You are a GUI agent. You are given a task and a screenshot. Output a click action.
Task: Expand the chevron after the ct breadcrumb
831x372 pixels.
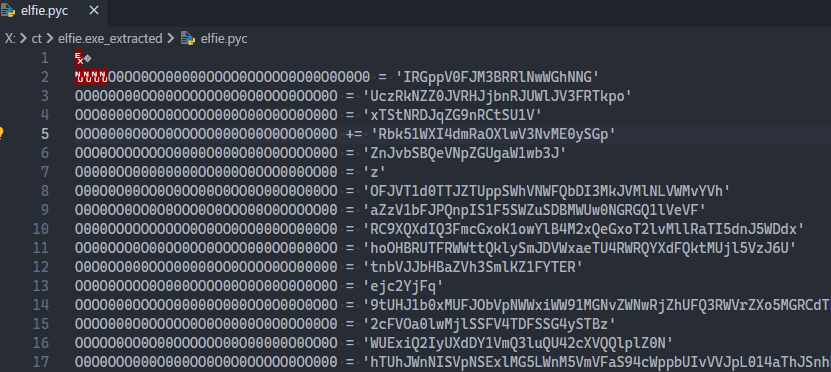click(x=50, y=38)
